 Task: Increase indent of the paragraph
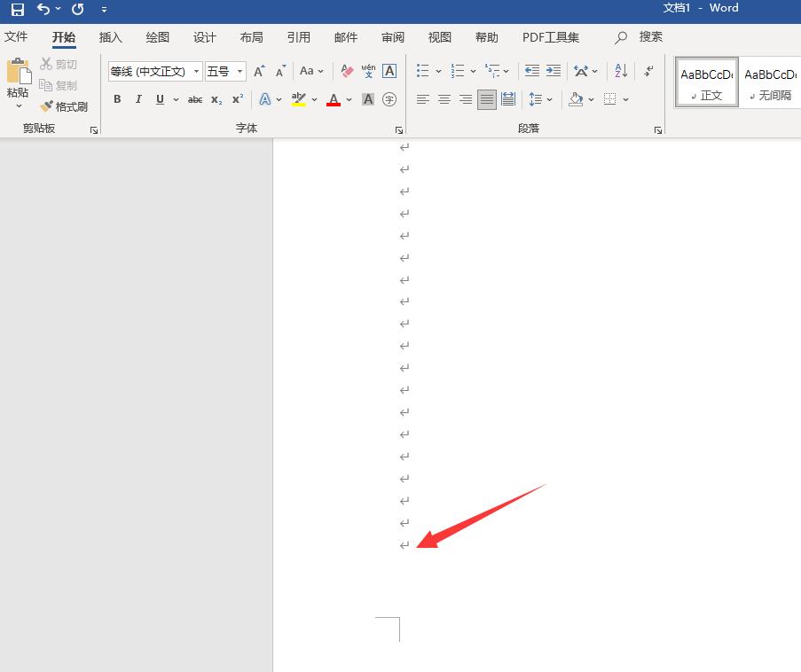click(x=553, y=71)
